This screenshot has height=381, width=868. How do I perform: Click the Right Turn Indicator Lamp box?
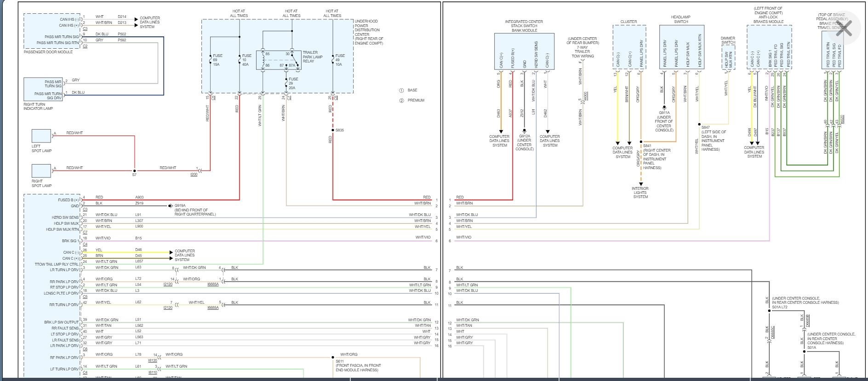coord(43,89)
